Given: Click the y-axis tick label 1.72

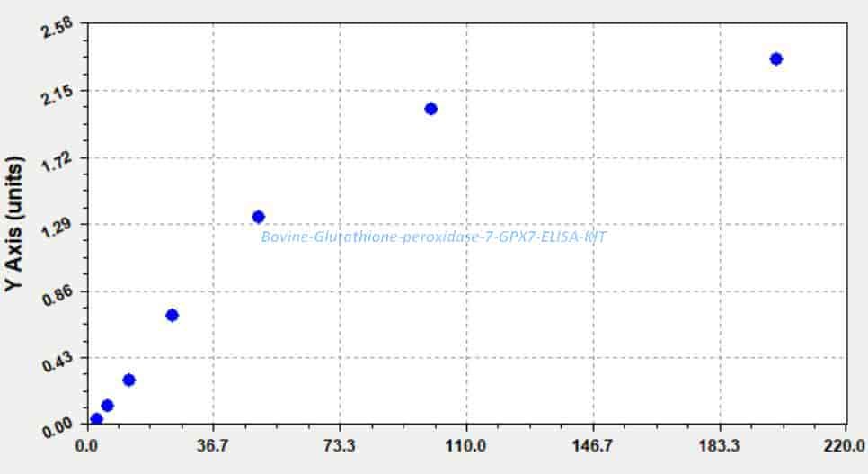Looking at the screenshot, I should [58, 161].
